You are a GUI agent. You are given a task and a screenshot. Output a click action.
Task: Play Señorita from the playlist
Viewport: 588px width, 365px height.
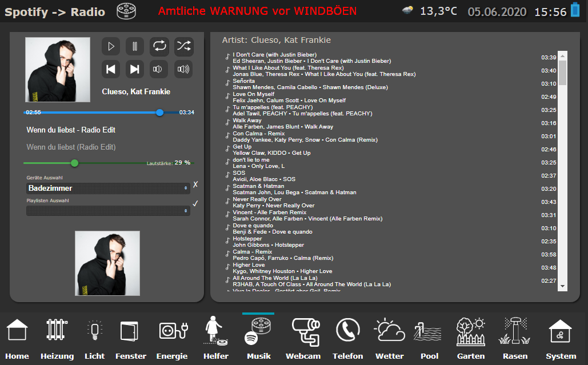[x=244, y=81]
